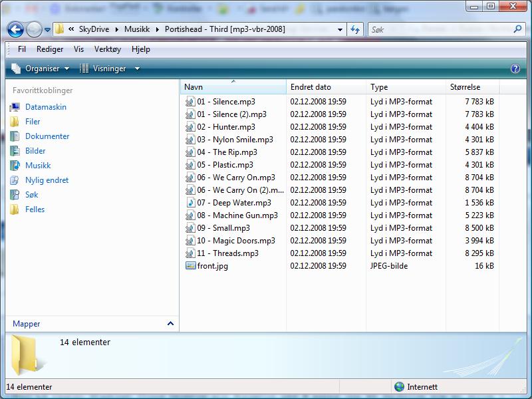Open the Rediger menu
Image resolution: width=532 pixels, height=399 pixels.
[50, 49]
